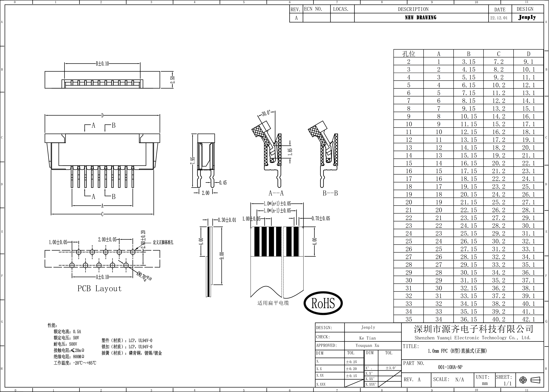Select part number '001-10HA-NP'
550x392 pixels.
(x=450, y=367)
